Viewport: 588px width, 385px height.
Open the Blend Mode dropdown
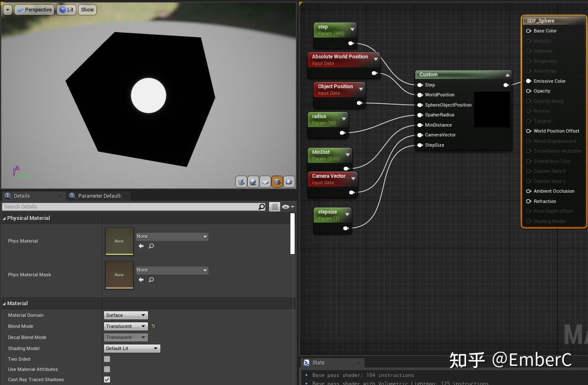pos(125,326)
